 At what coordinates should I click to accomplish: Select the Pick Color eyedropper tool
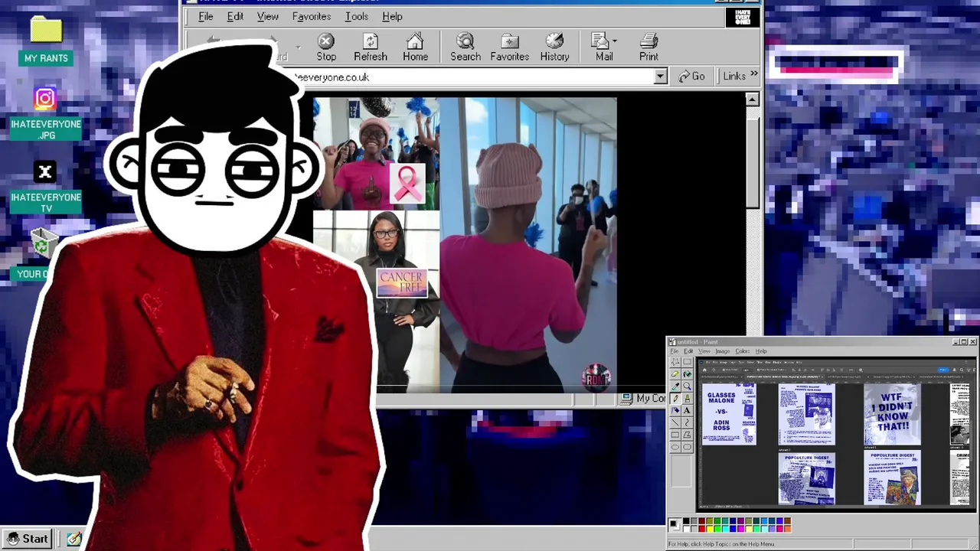[x=675, y=386]
